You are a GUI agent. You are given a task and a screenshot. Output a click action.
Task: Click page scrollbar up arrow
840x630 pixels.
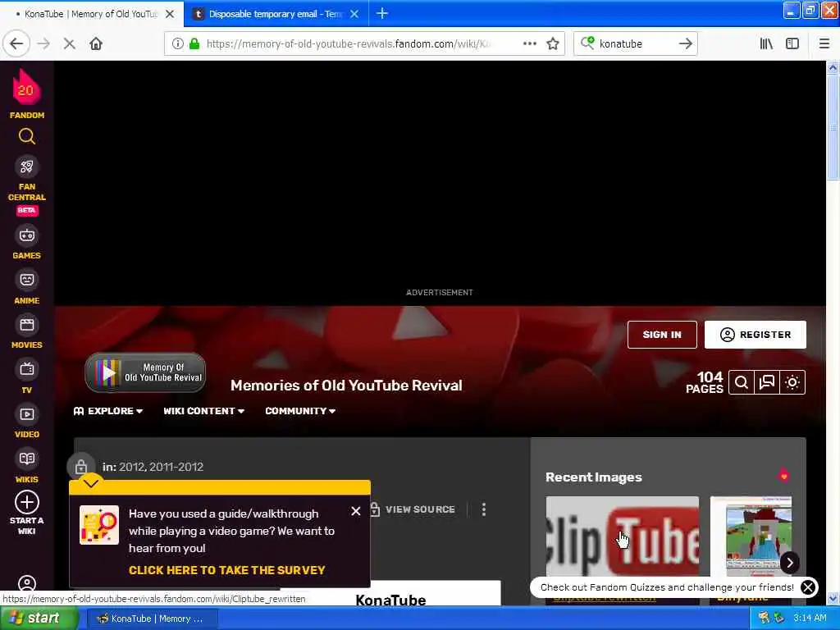[x=833, y=68]
